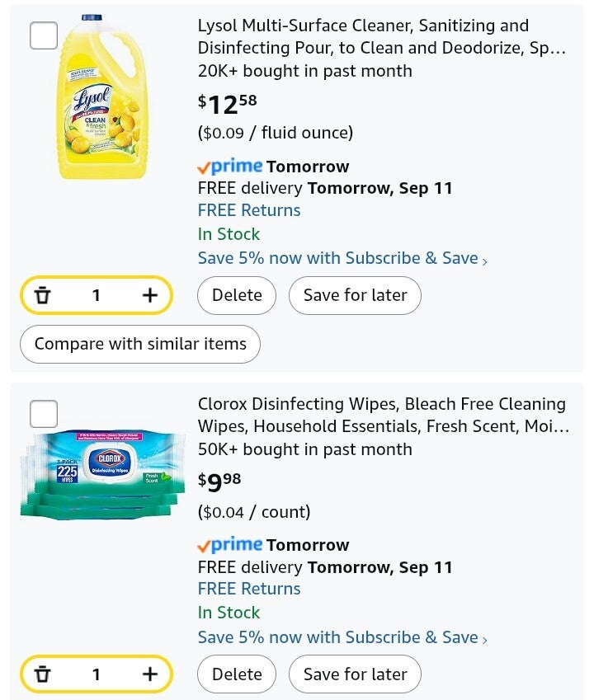
Task: Click the Prime logo on the Lysol item
Action: coord(230,167)
